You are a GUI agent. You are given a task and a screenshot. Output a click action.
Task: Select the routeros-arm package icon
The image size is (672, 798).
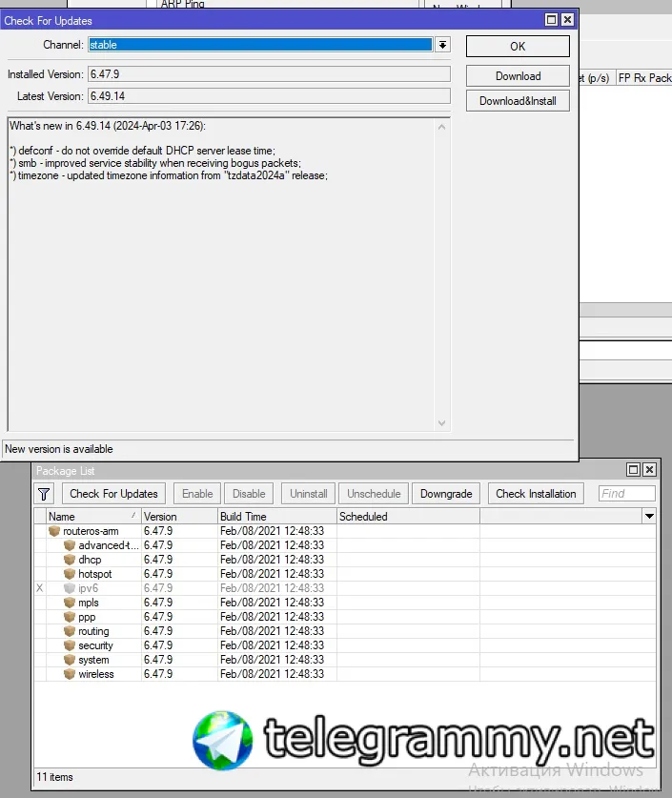coord(54,531)
